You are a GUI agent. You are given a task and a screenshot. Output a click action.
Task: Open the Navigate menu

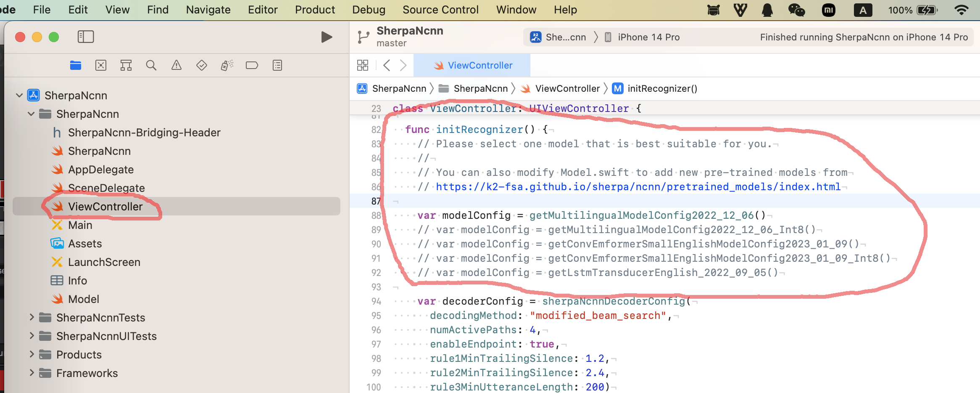click(x=208, y=10)
